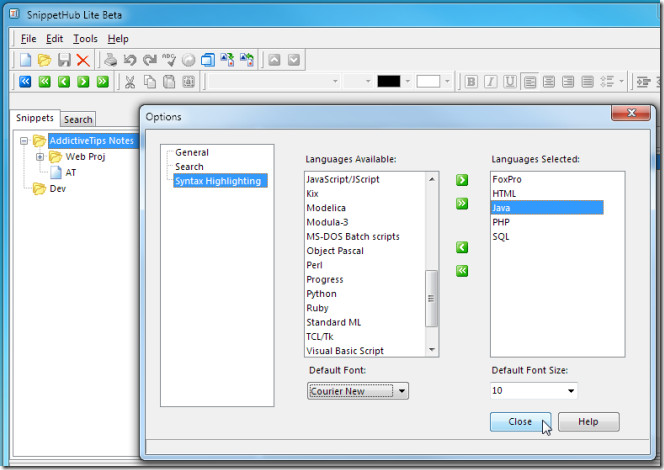
Task: Click the Open folder toolbar icon
Action: [x=44, y=60]
